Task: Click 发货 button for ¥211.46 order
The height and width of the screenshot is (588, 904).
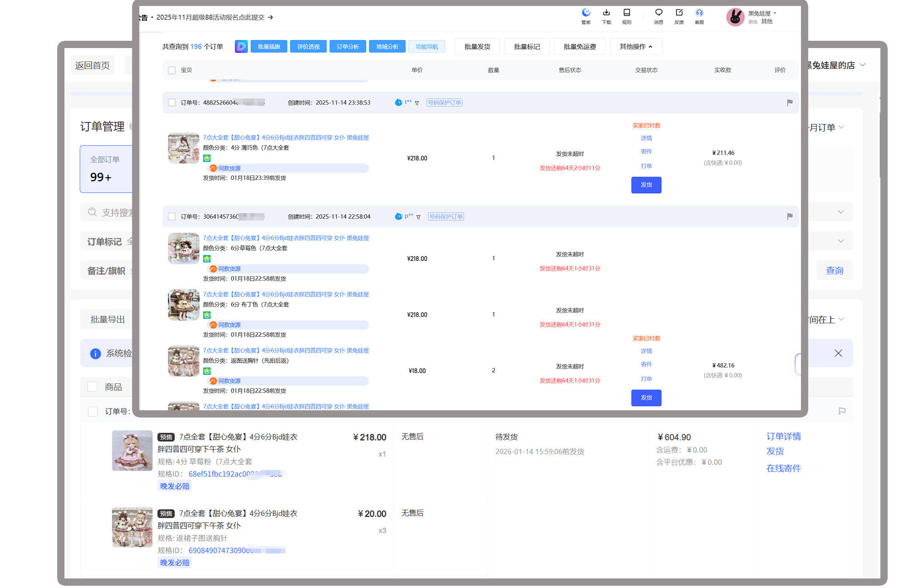Action: (646, 185)
